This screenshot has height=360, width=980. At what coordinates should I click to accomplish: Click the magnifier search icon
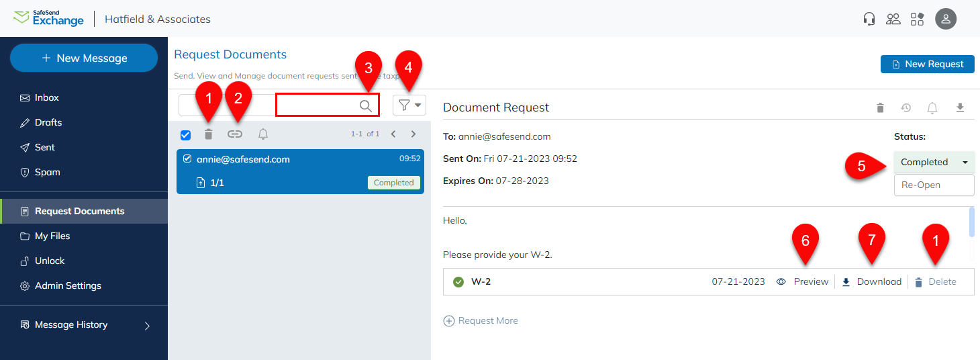point(365,105)
